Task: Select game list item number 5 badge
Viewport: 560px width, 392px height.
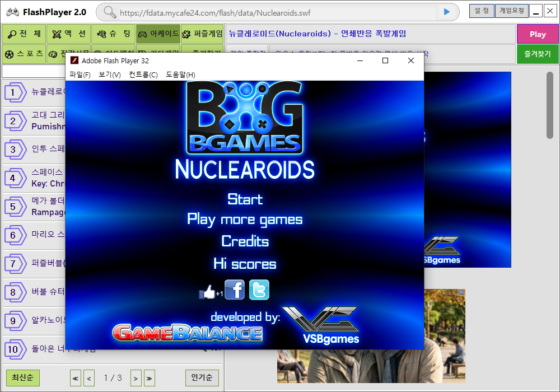Action: click(x=15, y=207)
